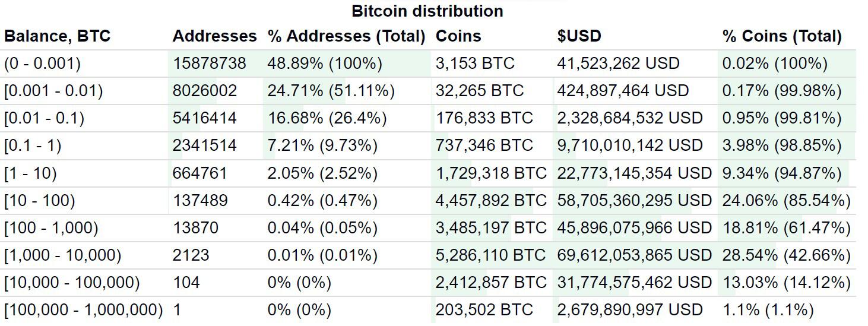Select the 48.89% (100%) addresses cell

tap(325, 64)
